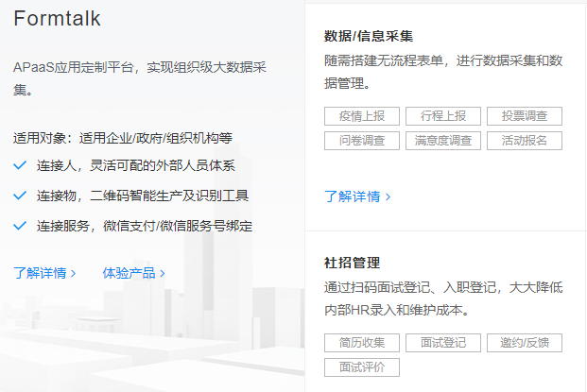
Task: Open 了解详情 link under Formtalk features
Action: (x=45, y=274)
